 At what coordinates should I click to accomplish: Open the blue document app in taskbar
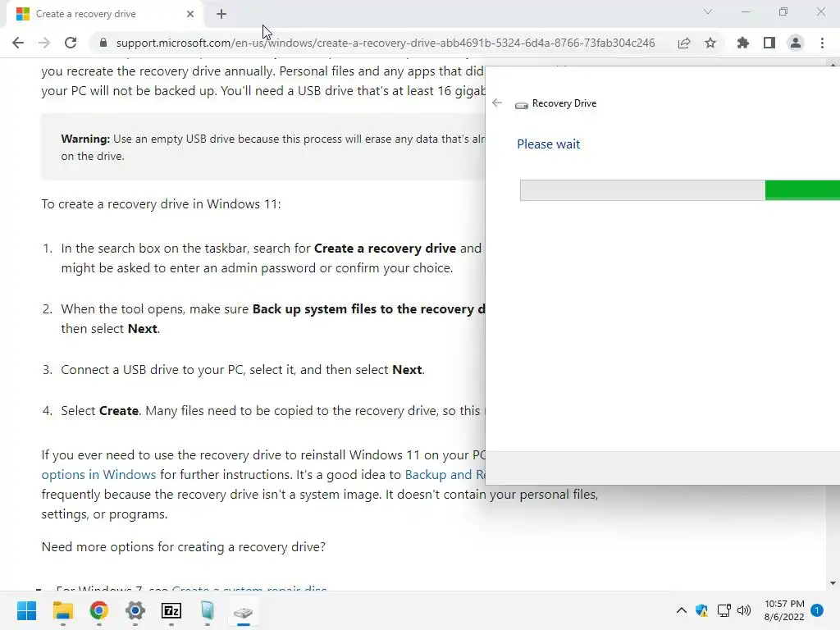(208, 610)
